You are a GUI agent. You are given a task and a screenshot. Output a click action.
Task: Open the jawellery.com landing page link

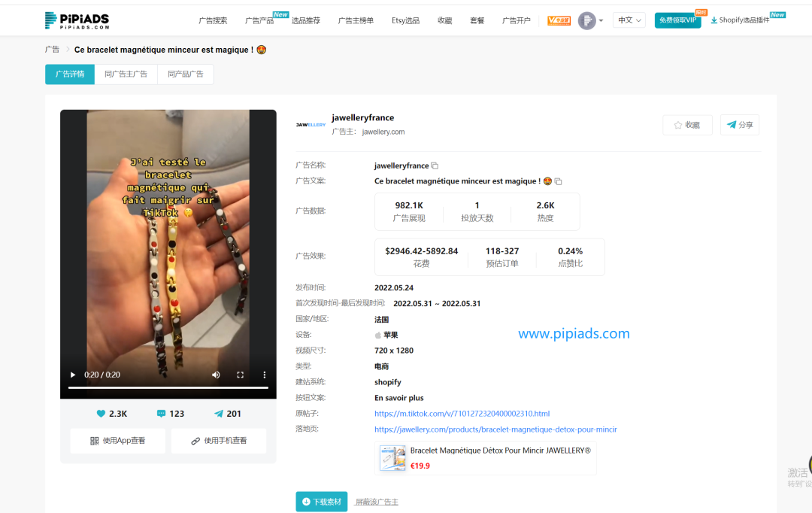[x=495, y=429]
